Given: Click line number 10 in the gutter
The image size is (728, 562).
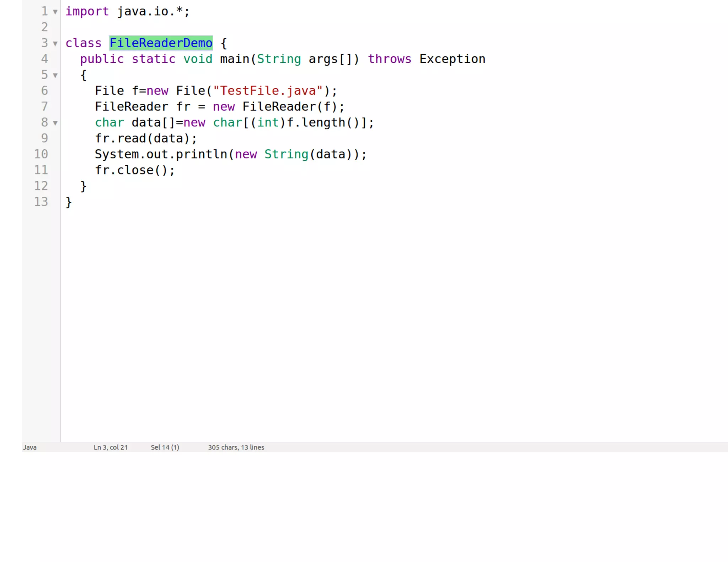Looking at the screenshot, I should pyautogui.click(x=41, y=154).
